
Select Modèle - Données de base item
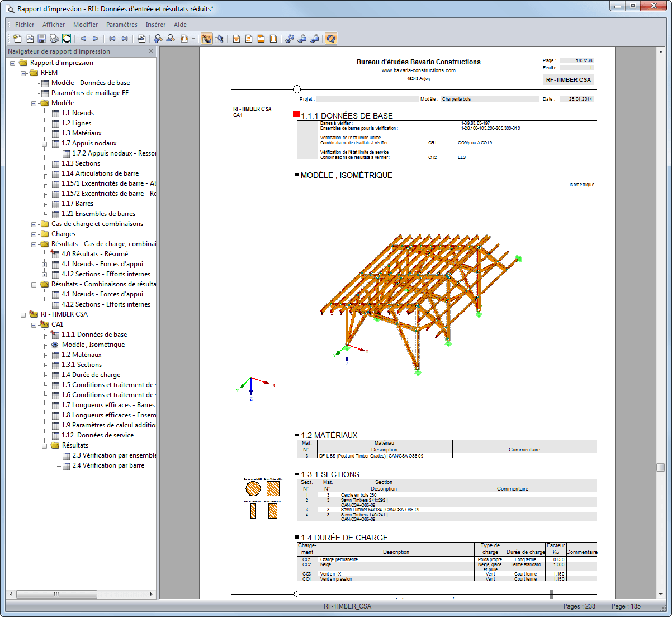[x=91, y=83]
